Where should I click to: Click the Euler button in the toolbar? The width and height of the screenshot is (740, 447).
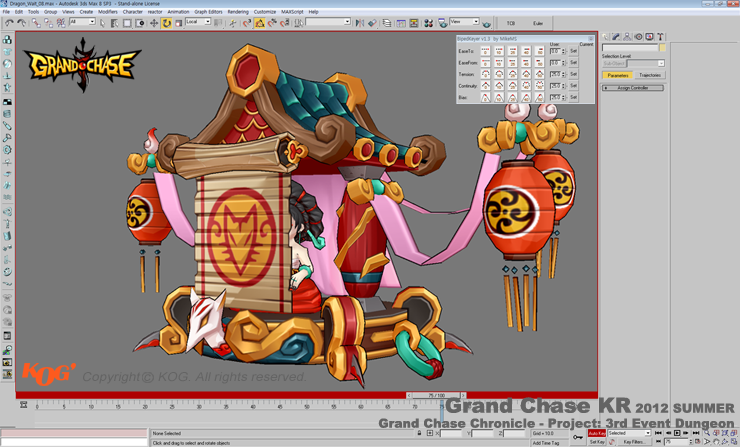[538, 23]
